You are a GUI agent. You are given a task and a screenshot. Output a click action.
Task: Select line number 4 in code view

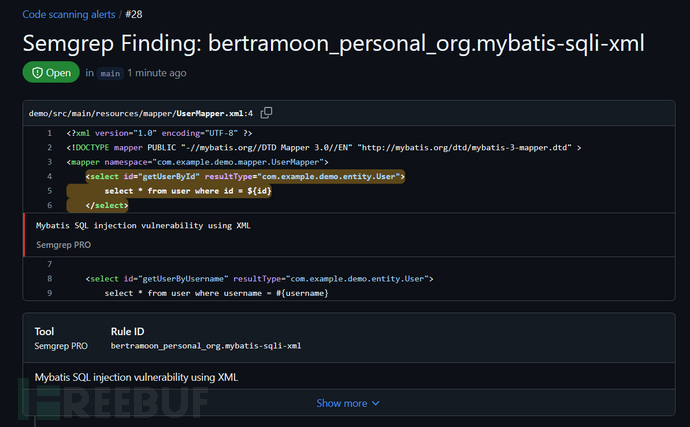tap(48, 176)
